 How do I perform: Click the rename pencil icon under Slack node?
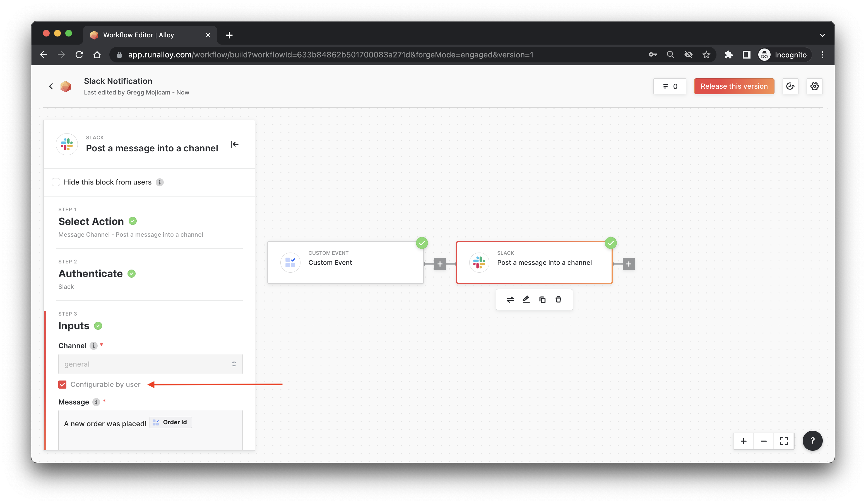[x=526, y=300]
